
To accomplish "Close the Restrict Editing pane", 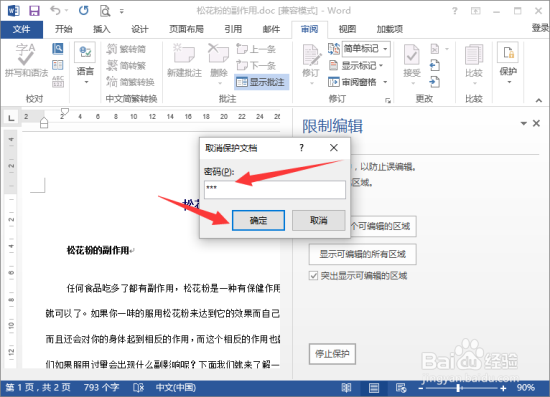I will pyautogui.click(x=536, y=123).
